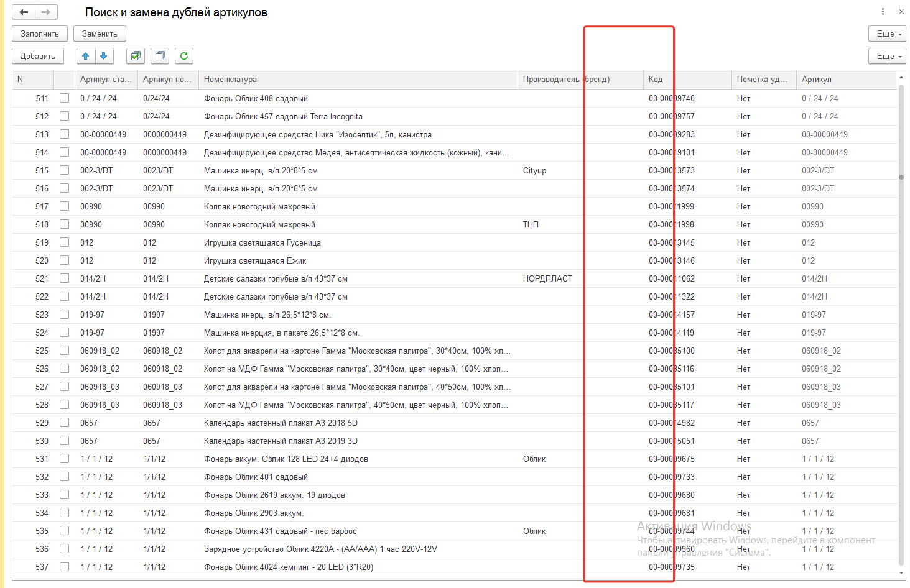The height and width of the screenshot is (588, 910).
Task: Tick the checkbox in row 511
Action: click(x=64, y=98)
